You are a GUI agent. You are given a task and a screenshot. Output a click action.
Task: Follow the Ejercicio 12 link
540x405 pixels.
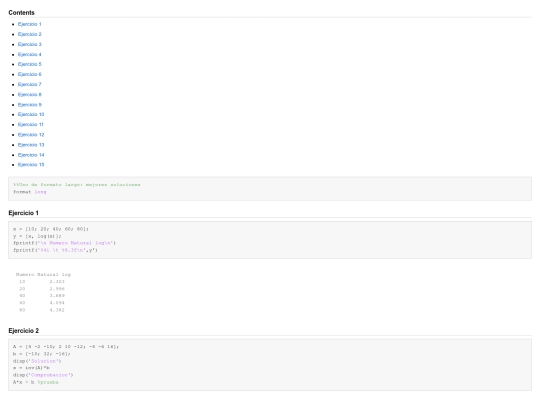pos(31,134)
